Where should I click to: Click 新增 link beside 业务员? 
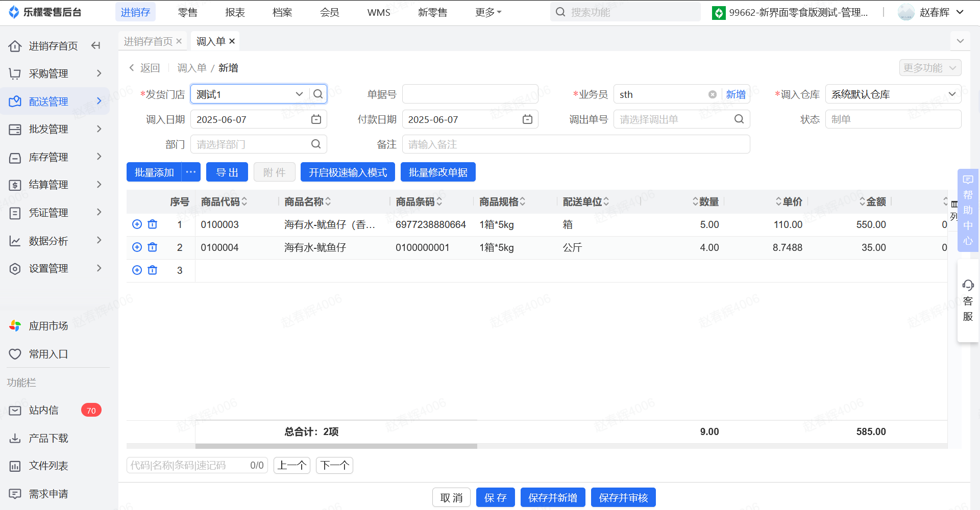[x=736, y=94]
